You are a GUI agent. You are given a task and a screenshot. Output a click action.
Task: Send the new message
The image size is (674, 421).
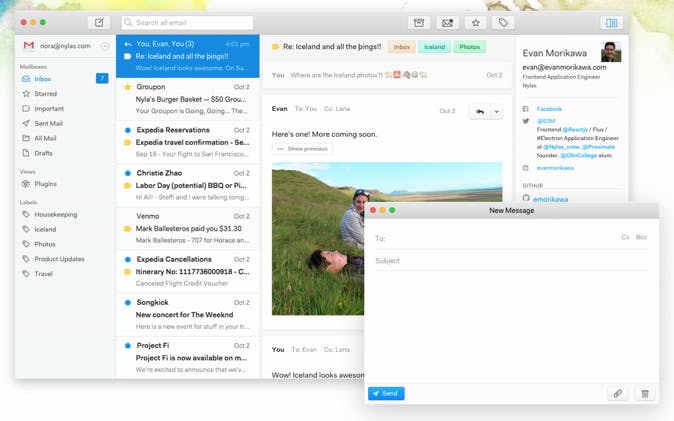click(x=386, y=393)
